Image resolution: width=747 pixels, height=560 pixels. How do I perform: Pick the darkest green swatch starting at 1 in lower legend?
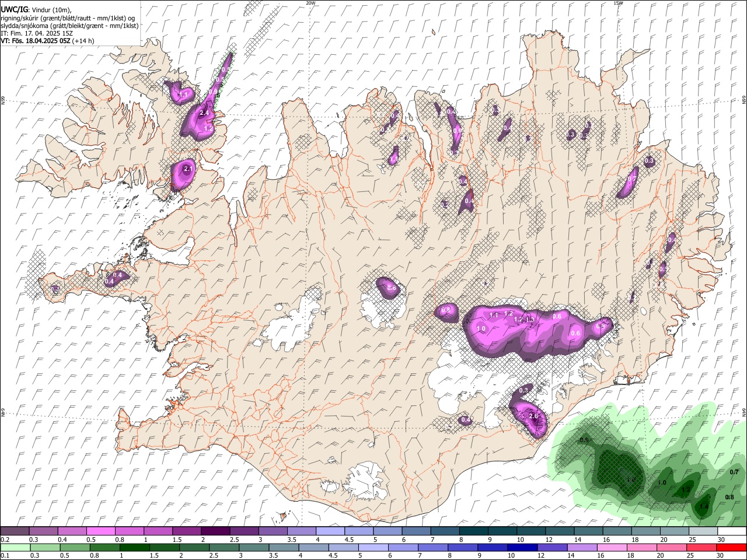(x=135, y=547)
